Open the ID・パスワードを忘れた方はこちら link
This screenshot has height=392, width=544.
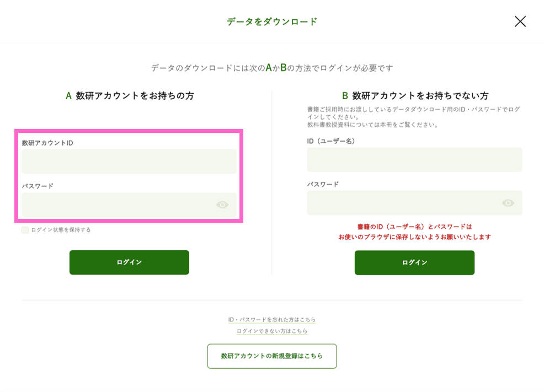pos(272,320)
